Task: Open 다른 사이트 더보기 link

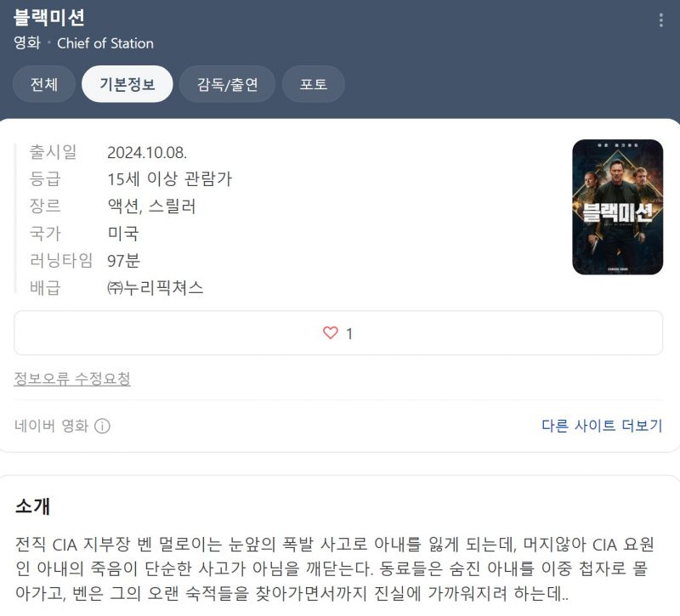Action: tap(602, 426)
